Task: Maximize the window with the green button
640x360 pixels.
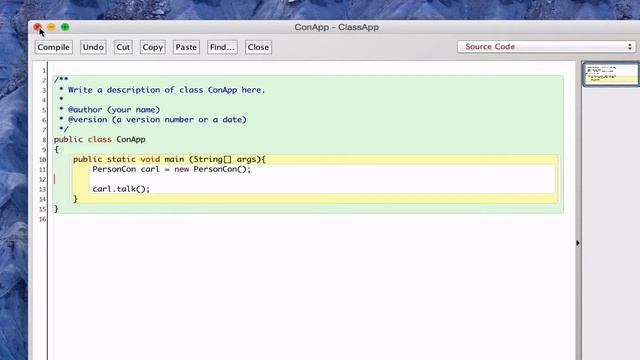Action: click(x=65, y=27)
